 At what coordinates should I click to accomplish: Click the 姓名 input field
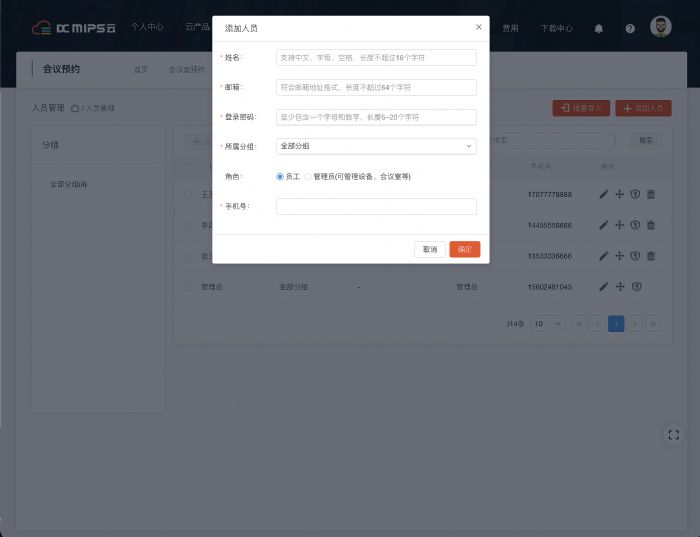[376, 58]
